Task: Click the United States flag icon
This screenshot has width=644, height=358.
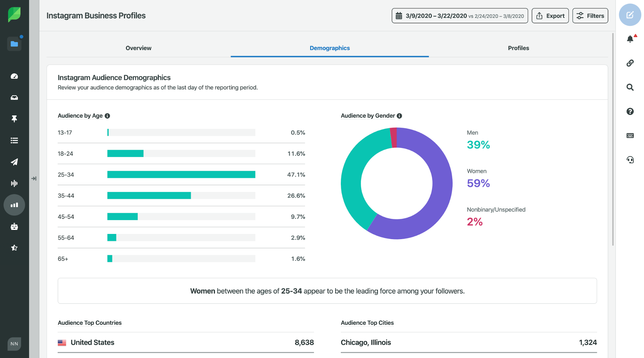Action: [x=62, y=343]
